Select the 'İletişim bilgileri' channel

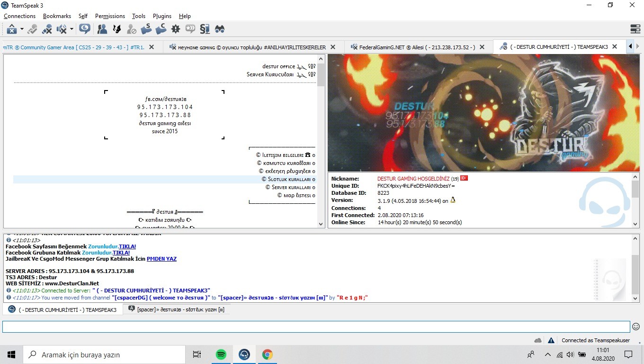point(286,155)
